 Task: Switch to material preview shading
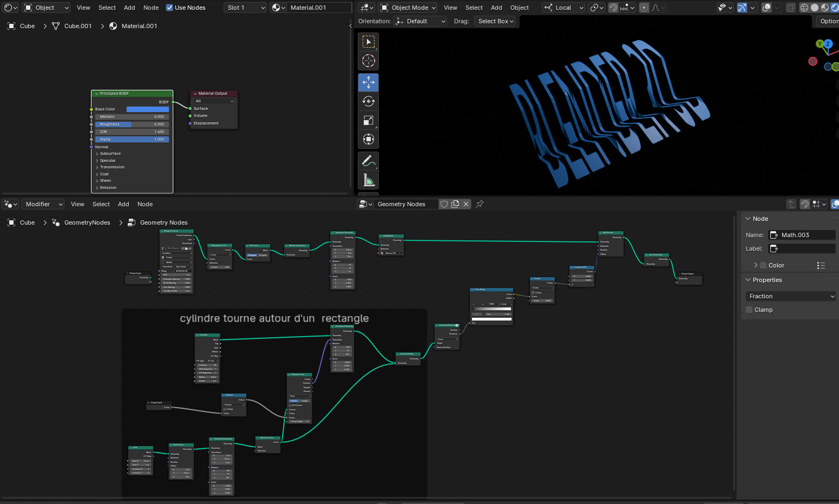click(x=825, y=8)
